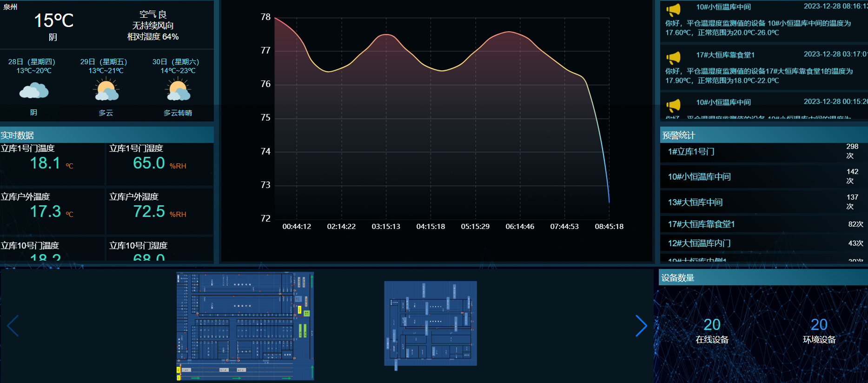
Task: Click the 43次 warning count
Action: [x=855, y=243]
